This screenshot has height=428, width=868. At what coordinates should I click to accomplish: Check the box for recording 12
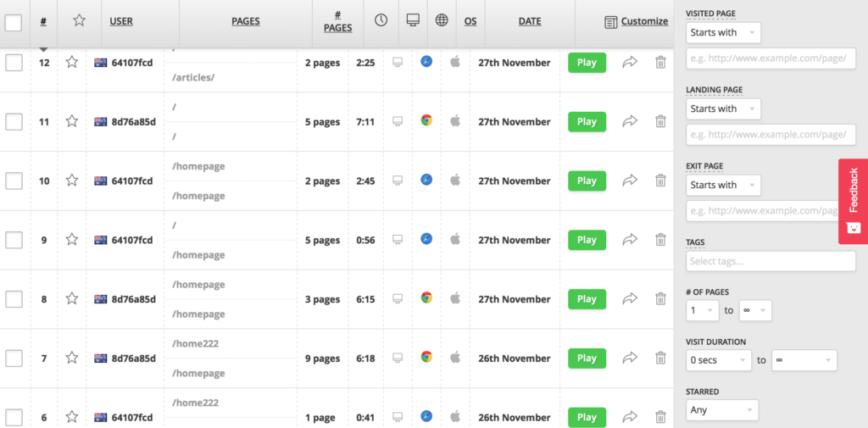click(x=14, y=63)
